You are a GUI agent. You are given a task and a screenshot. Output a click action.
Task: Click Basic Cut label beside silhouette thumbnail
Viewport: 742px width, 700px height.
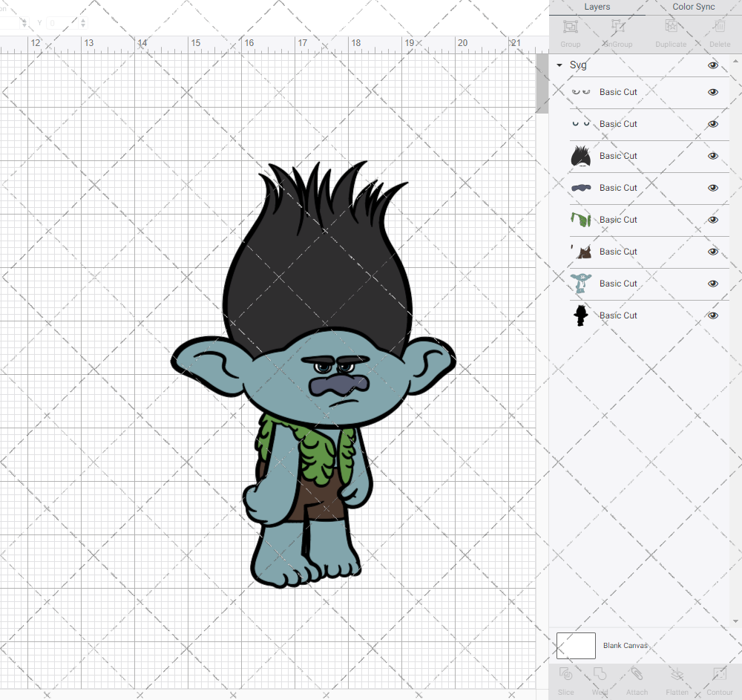coord(618,315)
